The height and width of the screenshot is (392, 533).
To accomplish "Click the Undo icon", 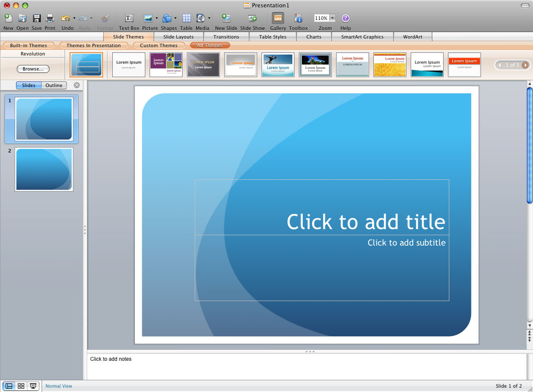I will (65, 19).
